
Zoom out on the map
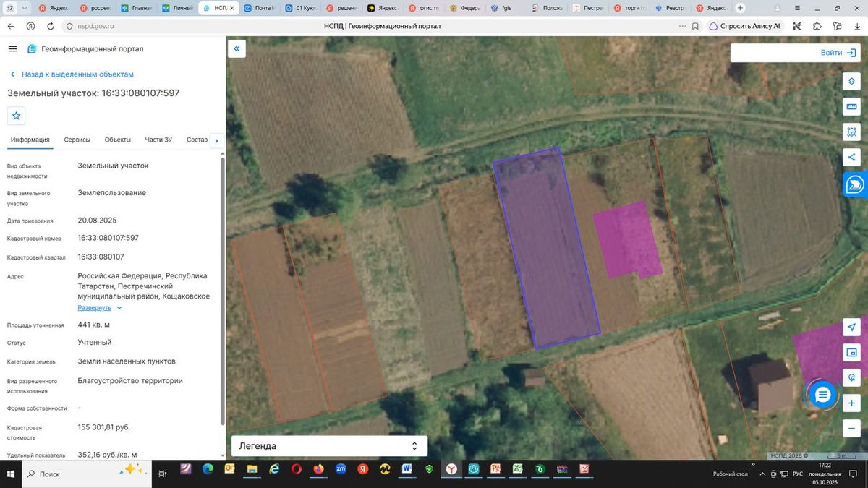[x=851, y=428]
